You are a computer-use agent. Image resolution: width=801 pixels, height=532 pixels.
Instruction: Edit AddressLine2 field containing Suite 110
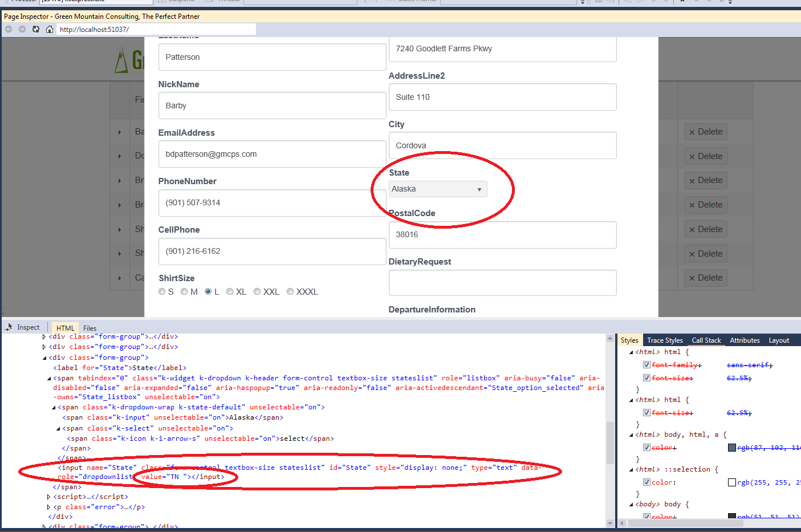coord(502,97)
